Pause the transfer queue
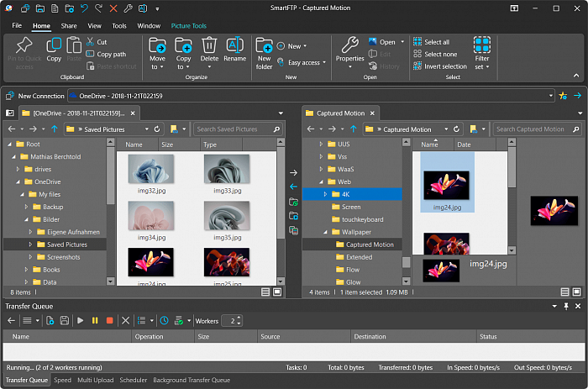Viewport: 588px width, 389px height. pos(95,321)
